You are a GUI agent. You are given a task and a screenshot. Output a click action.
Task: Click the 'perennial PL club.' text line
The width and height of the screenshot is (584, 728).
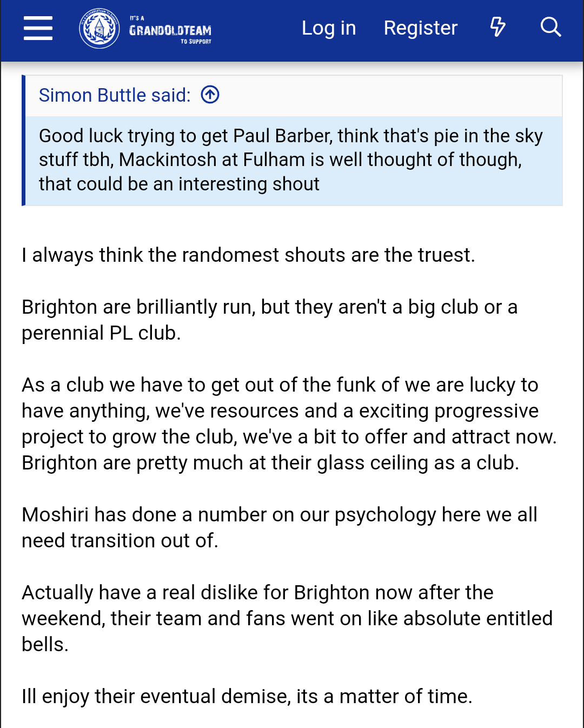pos(101,333)
